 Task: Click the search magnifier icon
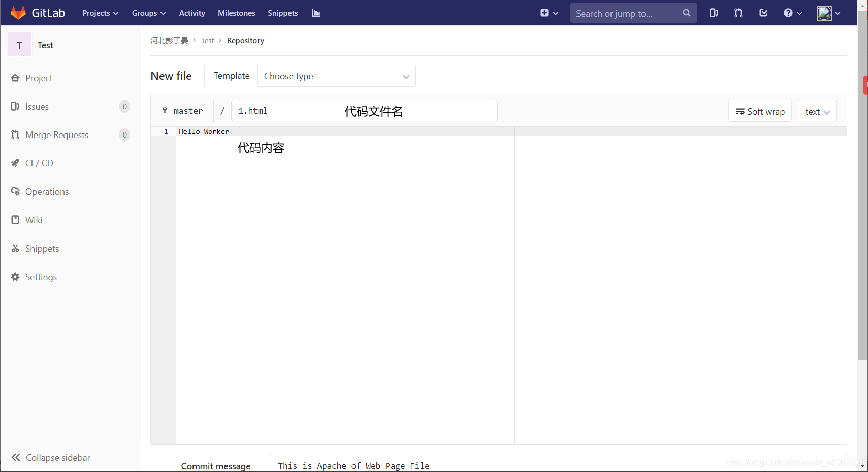tap(687, 13)
